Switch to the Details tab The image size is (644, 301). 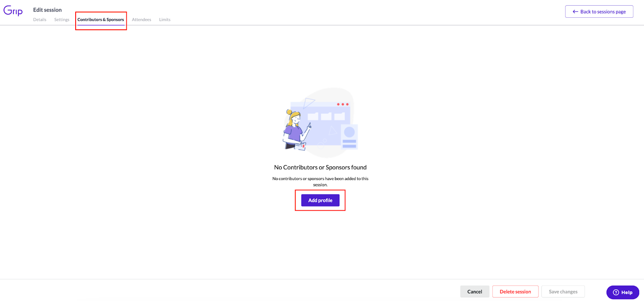[x=39, y=20]
